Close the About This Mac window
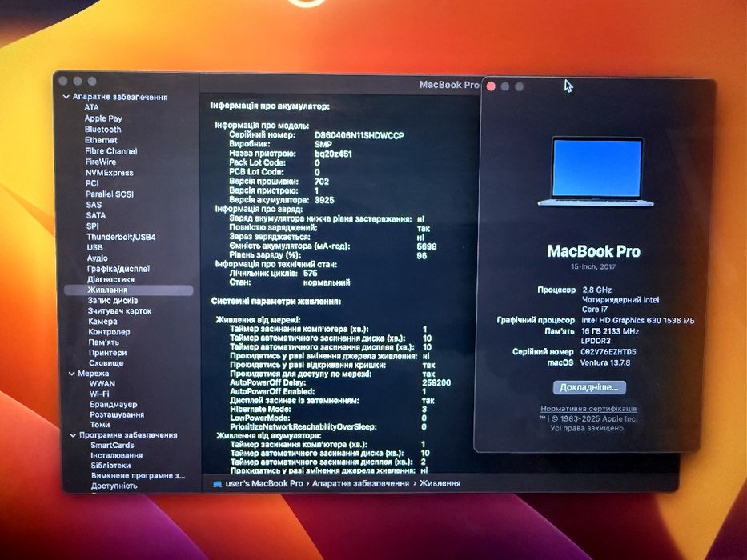747x560 pixels. tap(491, 86)
